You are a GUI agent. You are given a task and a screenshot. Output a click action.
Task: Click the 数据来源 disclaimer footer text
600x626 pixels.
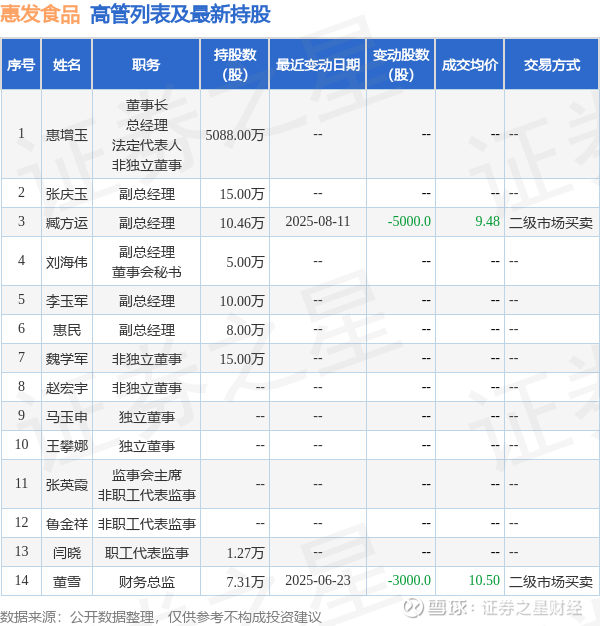[160, 617]
